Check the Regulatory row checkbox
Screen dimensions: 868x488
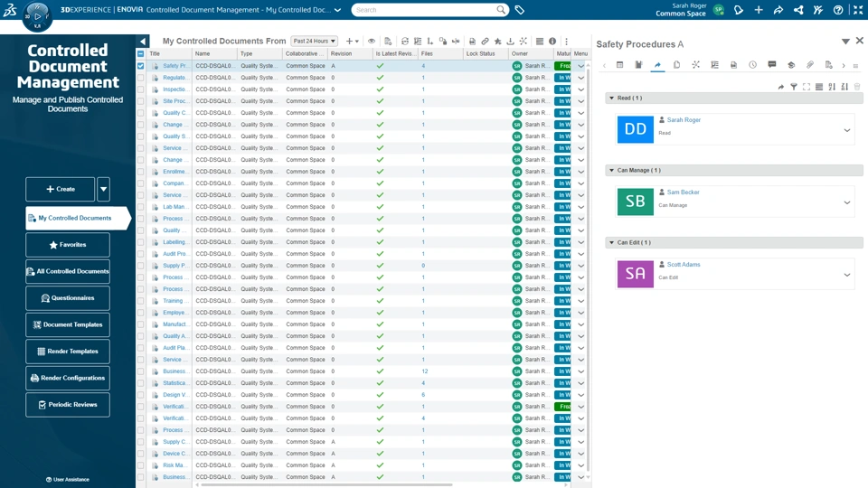point(141,78)
